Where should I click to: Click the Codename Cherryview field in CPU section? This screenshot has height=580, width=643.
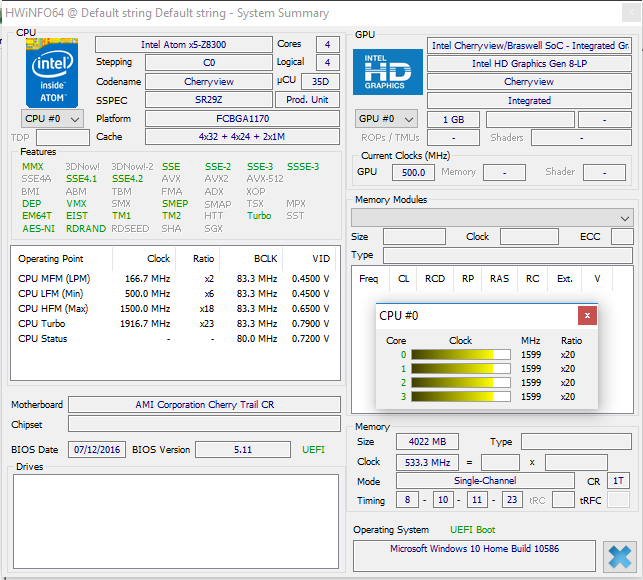coord(209,81)
